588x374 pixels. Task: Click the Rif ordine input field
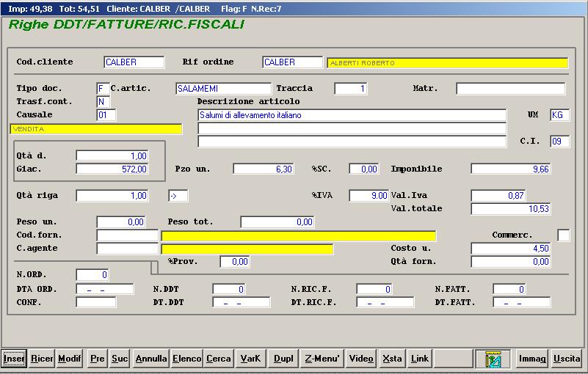pyautogui.click(x=292, y=62)
